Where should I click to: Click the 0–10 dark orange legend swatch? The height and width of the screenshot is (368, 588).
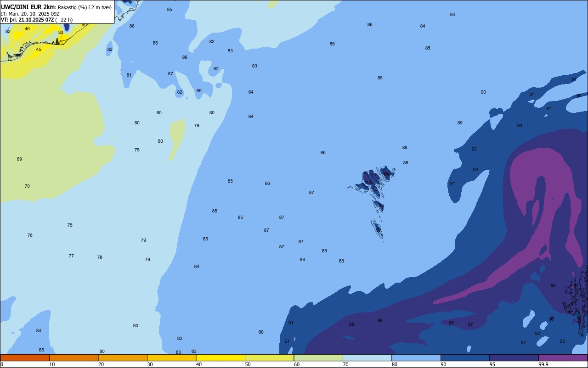[25, 358]
